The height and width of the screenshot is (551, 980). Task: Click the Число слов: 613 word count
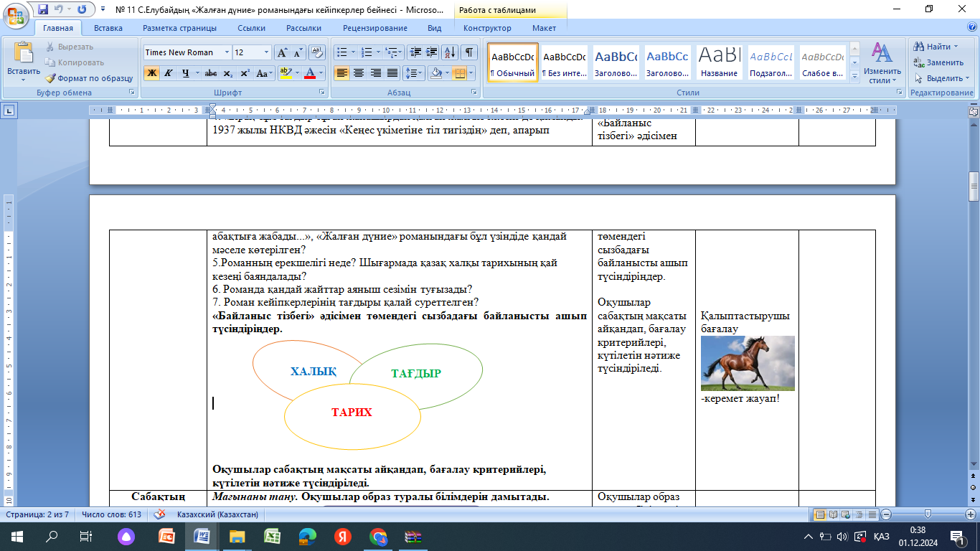(111, 514)
